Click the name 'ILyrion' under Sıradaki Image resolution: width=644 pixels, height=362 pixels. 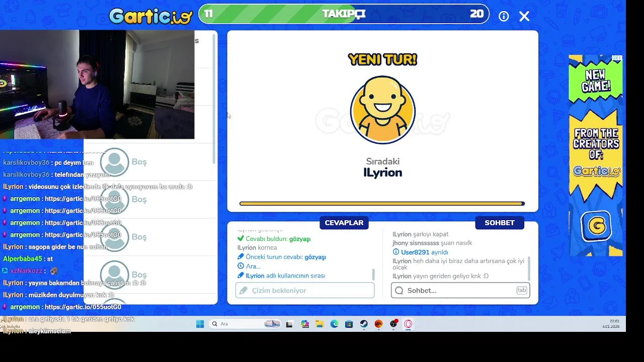click(x=382, y=172)
